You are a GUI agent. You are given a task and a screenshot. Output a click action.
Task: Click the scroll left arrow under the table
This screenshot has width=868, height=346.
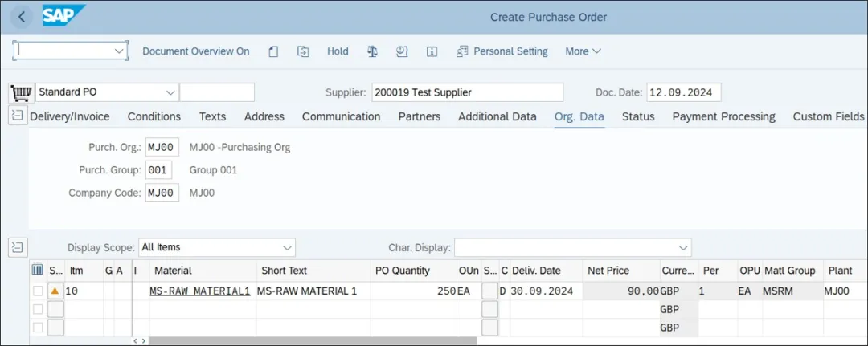tap(134, 341)
